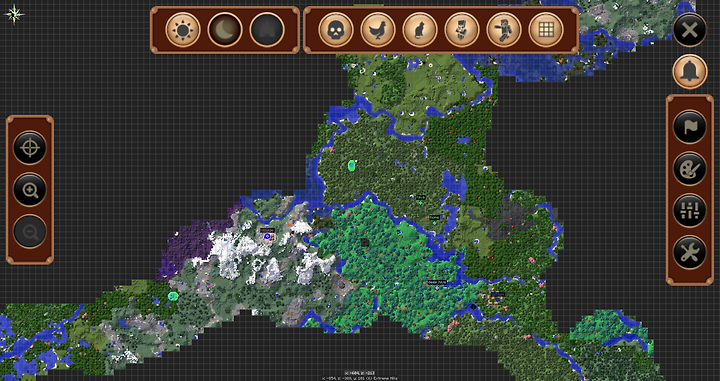Open alerts using the bell icon

[x=690, y=71]
